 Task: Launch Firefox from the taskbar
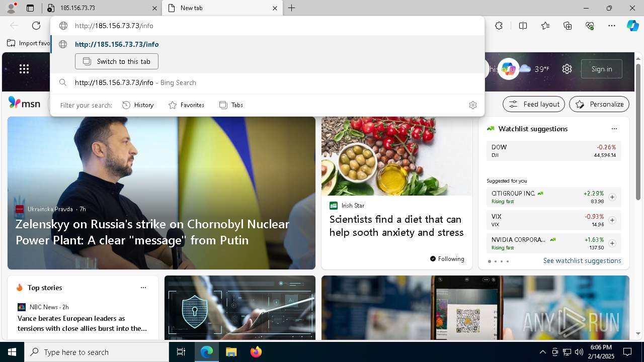pyautogui.click(x=256, y=352)
